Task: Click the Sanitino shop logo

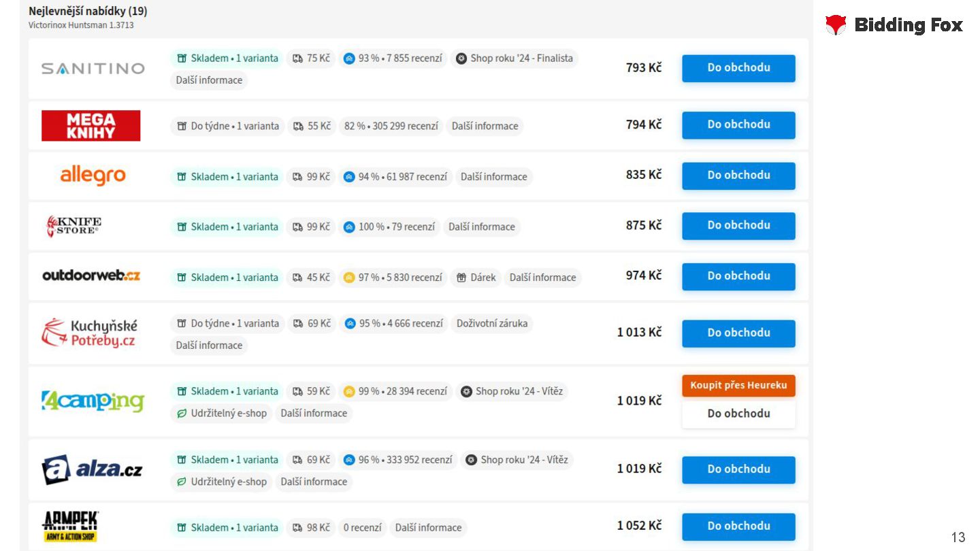Action: (93, 69)
